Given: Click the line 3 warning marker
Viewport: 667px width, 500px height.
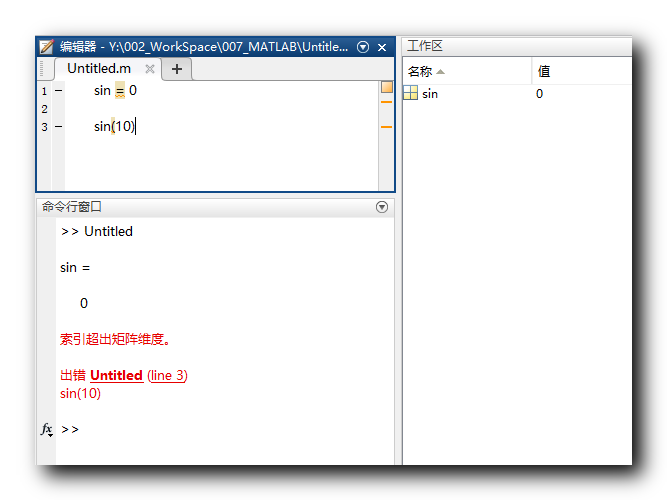Looking at the screenshot, I should click(386, 127).
